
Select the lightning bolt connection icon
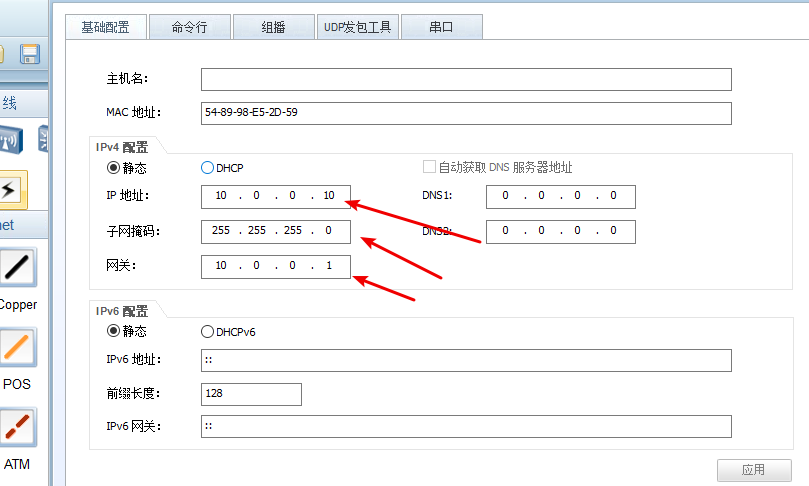click(12, 190)
